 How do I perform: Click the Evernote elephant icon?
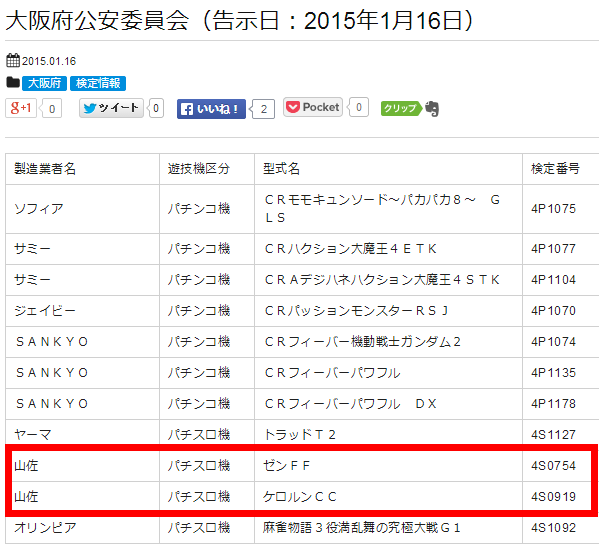(432, 109)
